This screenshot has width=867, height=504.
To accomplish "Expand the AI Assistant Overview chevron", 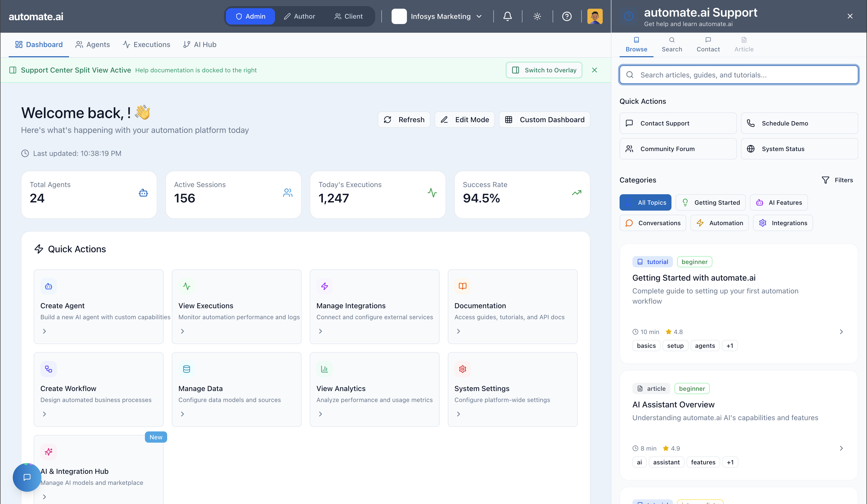I will [x=841, y=448].
